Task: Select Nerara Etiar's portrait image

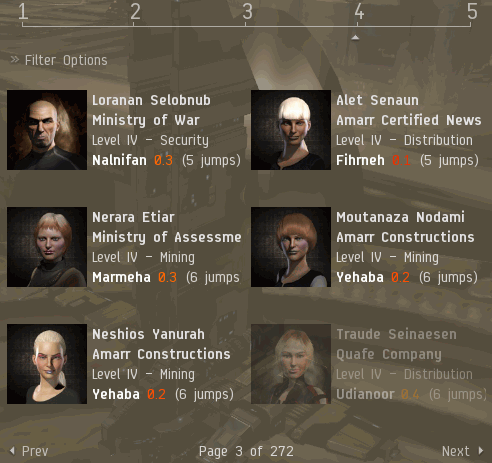Action: tap(47, 247)
